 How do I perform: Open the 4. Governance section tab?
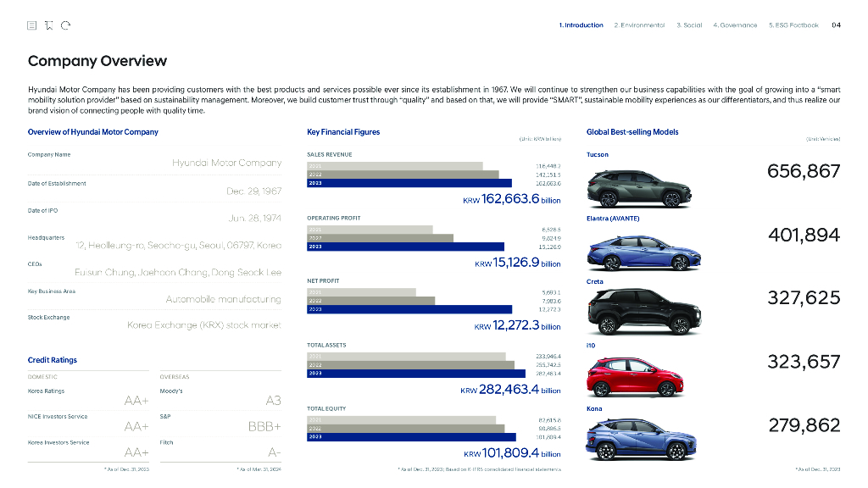click(x=735, y=25)
